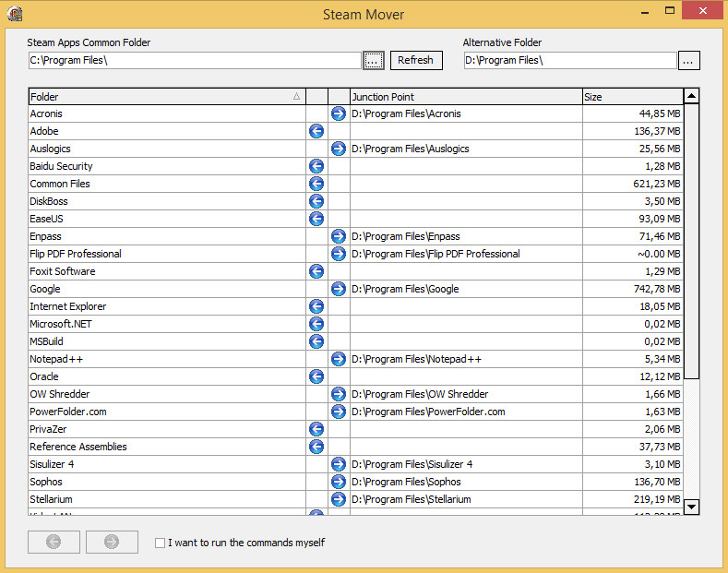Click the right arrow icon for Stellarium
Screen dimensions: 728x573
(339, 499)
